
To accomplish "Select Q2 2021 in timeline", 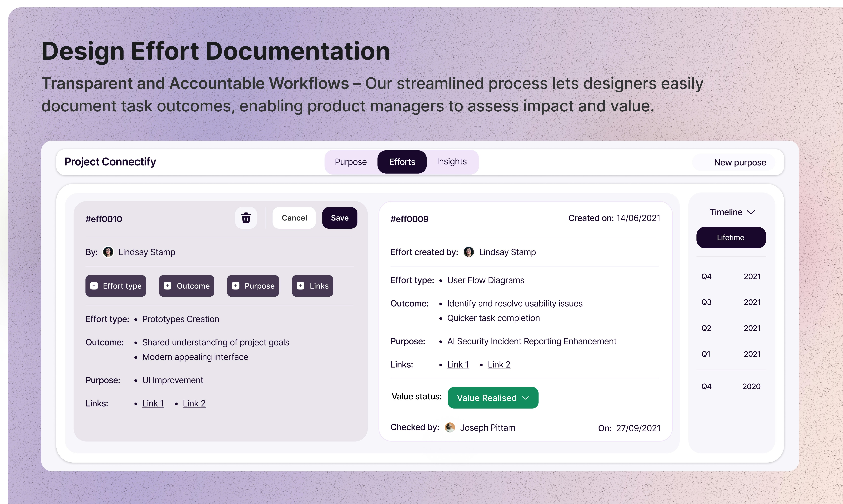I will click(x=731, y=328).
